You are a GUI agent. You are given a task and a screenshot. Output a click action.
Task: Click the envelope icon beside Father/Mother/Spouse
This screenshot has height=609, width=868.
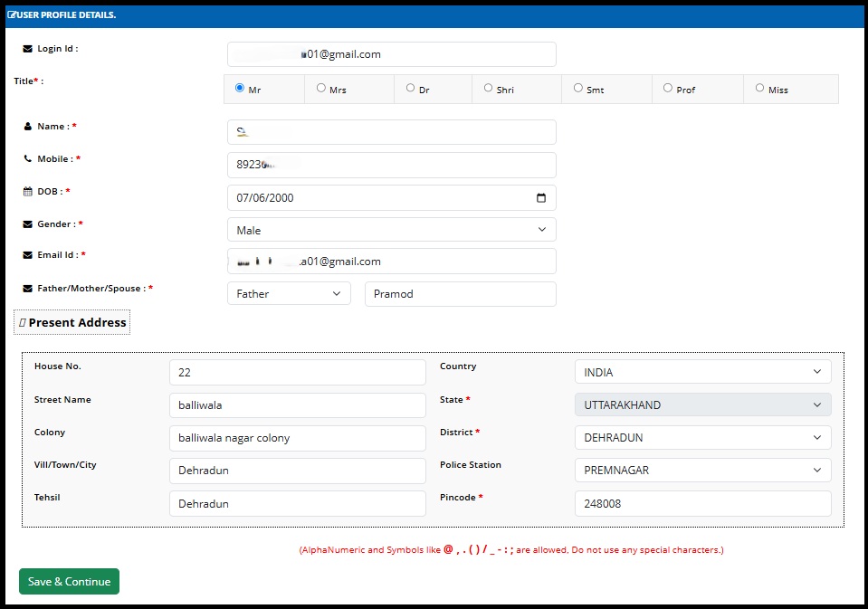coord(28,289)
